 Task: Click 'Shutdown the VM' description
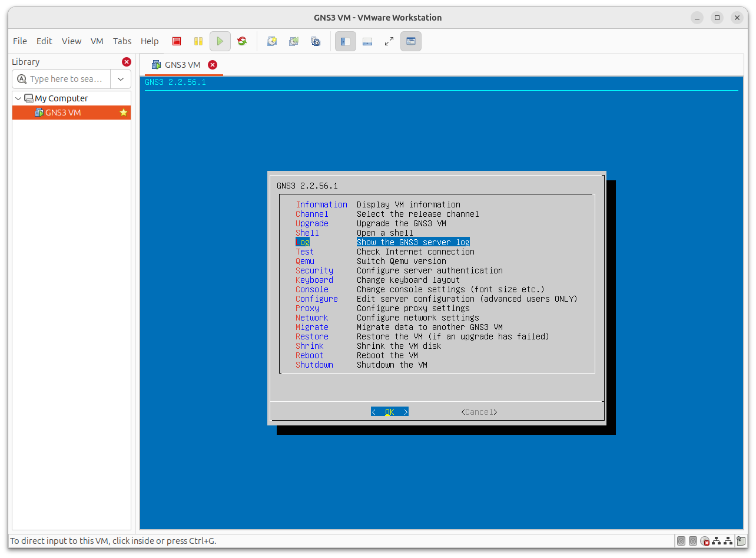point(392,365)
